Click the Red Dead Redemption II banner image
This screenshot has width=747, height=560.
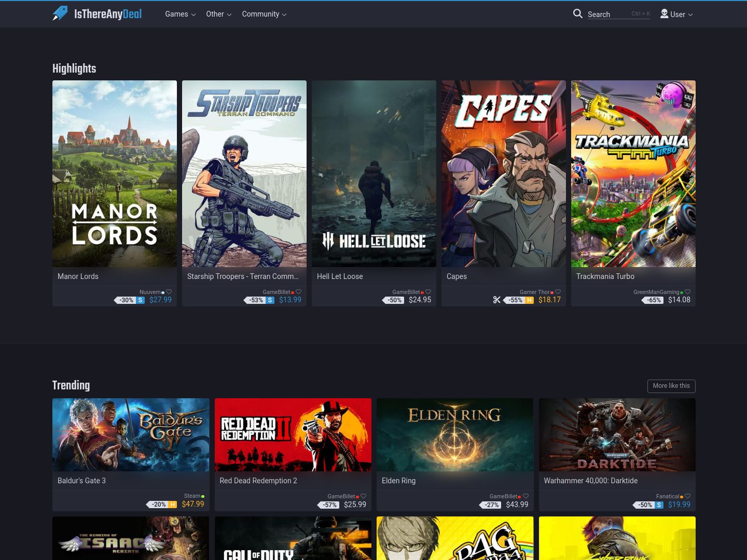tap(293, 435)
